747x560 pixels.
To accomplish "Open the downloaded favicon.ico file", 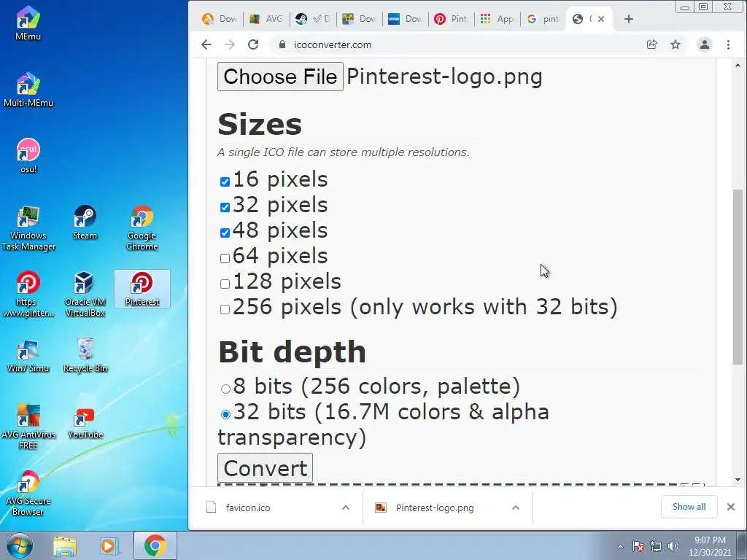I will 248,507.
